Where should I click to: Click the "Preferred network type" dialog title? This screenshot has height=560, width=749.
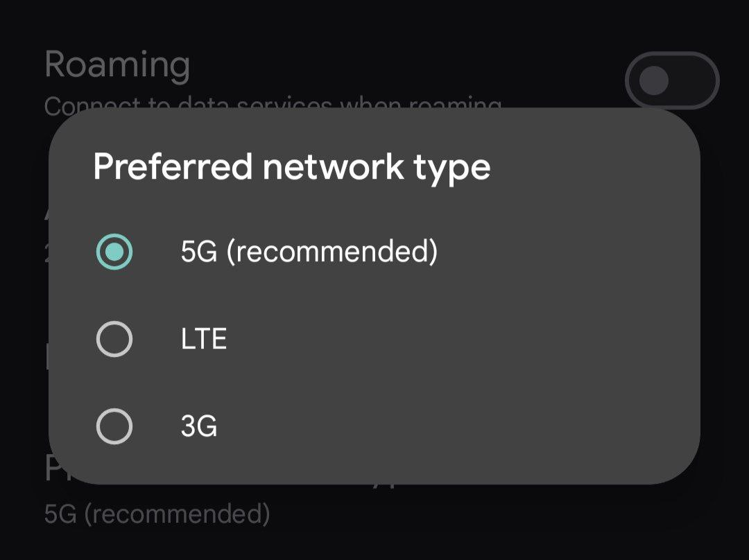pyautogui.click(x=291, y=167)
